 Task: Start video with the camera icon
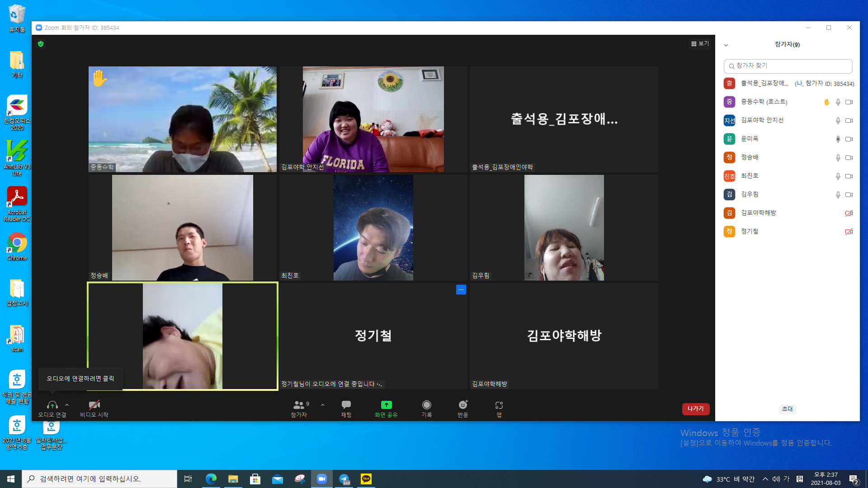[x=94, y=405]
